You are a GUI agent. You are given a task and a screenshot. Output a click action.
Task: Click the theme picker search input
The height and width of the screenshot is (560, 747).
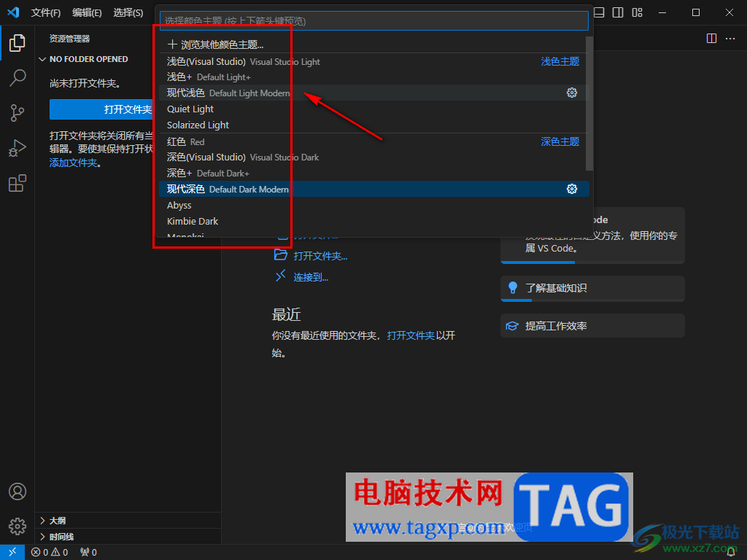point(374,21)
